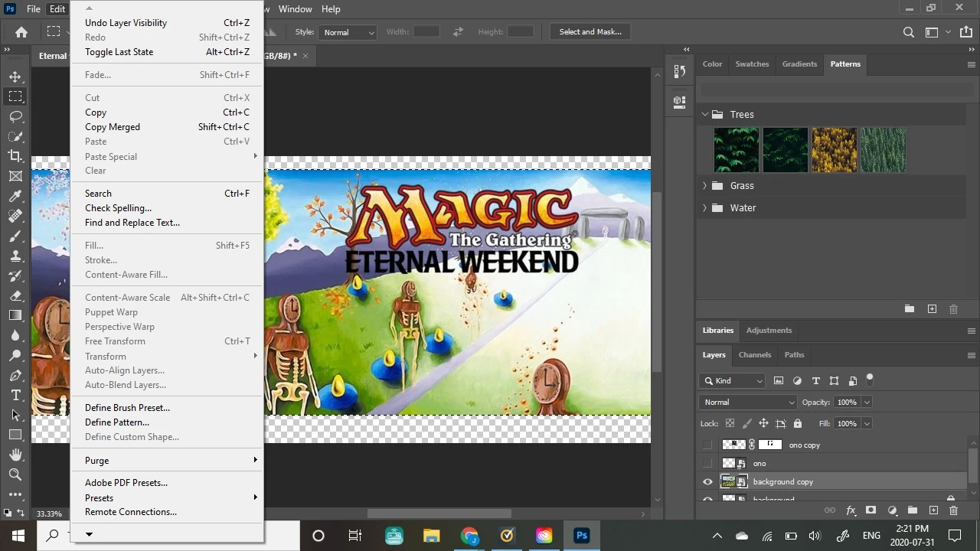Create a new layer in Layers panel

(x=933, y=510)
